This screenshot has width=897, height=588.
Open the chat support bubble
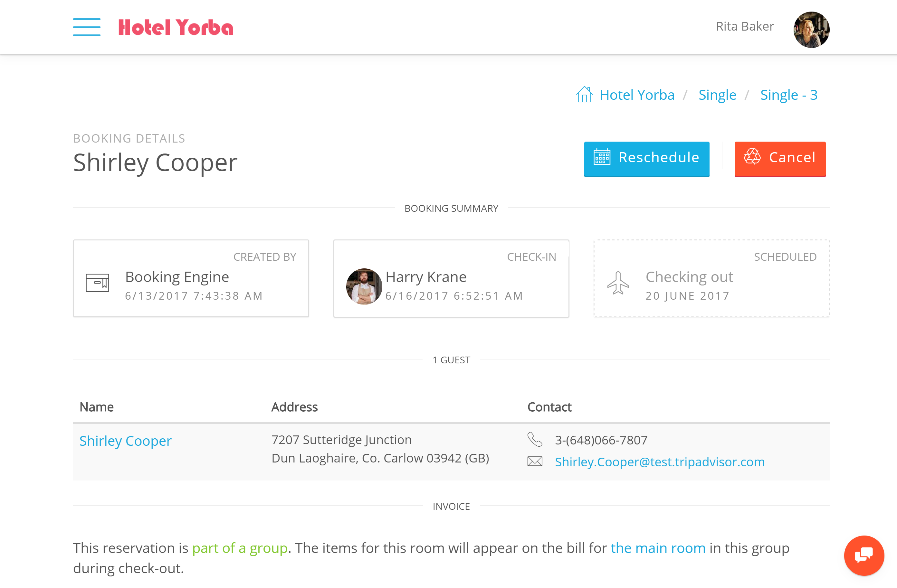(864, 555)
